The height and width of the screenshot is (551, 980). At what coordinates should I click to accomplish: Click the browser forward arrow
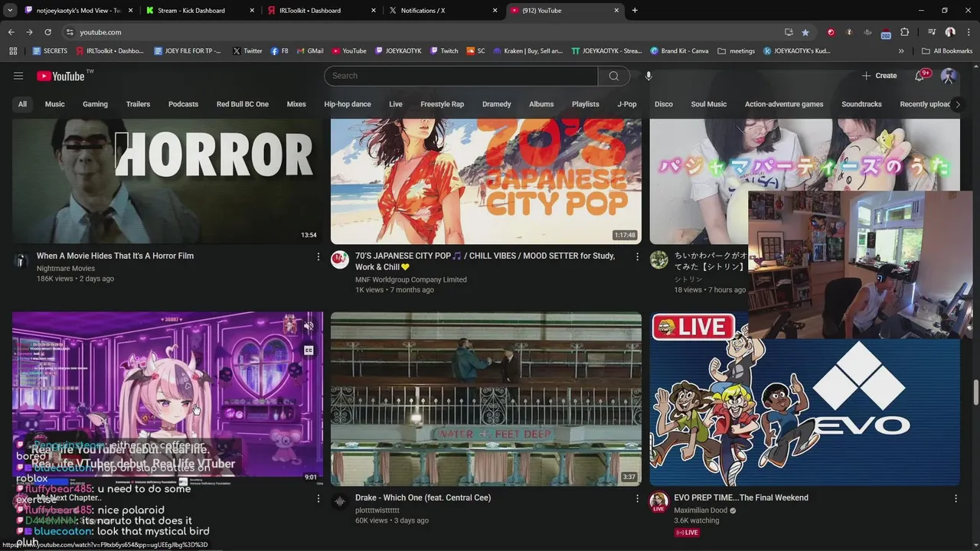point(29,32)
